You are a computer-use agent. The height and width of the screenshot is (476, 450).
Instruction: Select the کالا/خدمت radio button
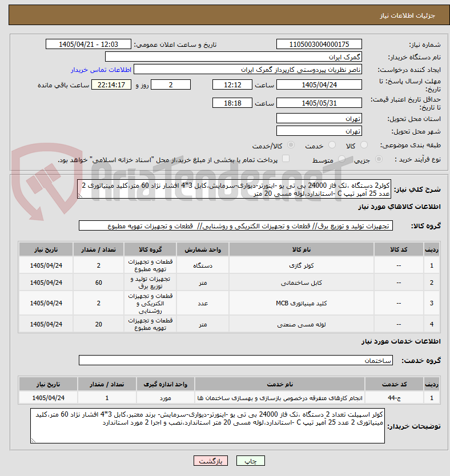(291, 145)
